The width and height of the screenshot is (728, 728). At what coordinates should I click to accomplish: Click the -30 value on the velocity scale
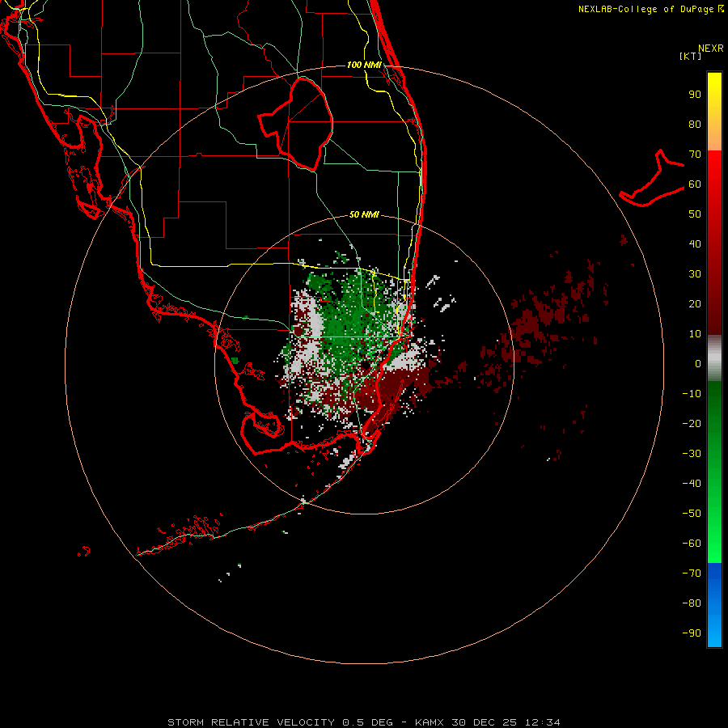[692, 454]
